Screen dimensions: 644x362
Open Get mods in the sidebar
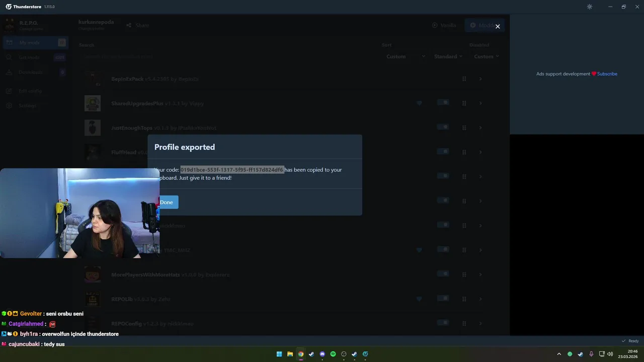35,57
